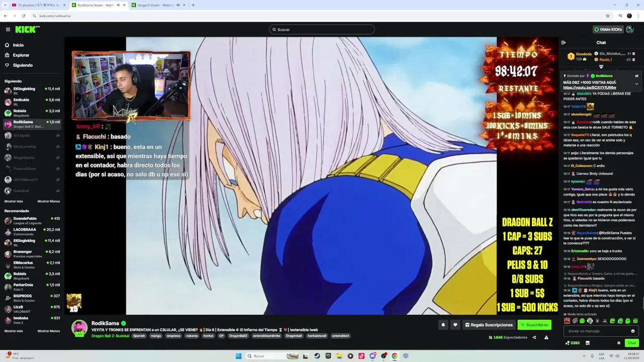This screenshot has height=362, width=644.
Task: Open LizzB VALORANT channel
Action: coord(32,309)
